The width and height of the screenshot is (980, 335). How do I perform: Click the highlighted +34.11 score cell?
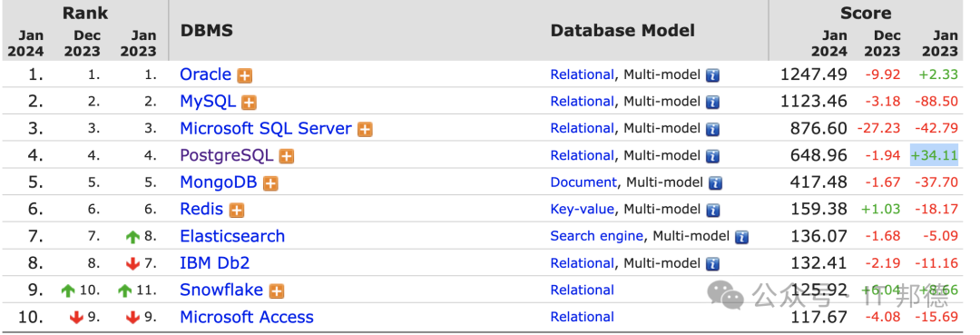pyautogui.click(x=934, y=155)
